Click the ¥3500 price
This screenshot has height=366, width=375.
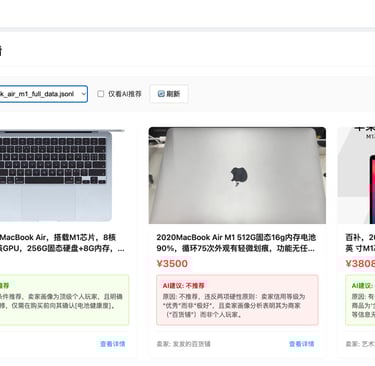point(172,264)
